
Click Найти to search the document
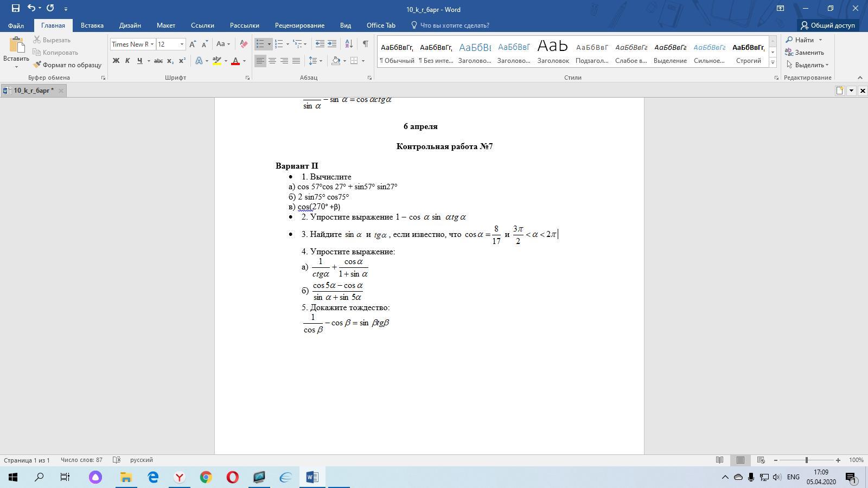[804, 40]
